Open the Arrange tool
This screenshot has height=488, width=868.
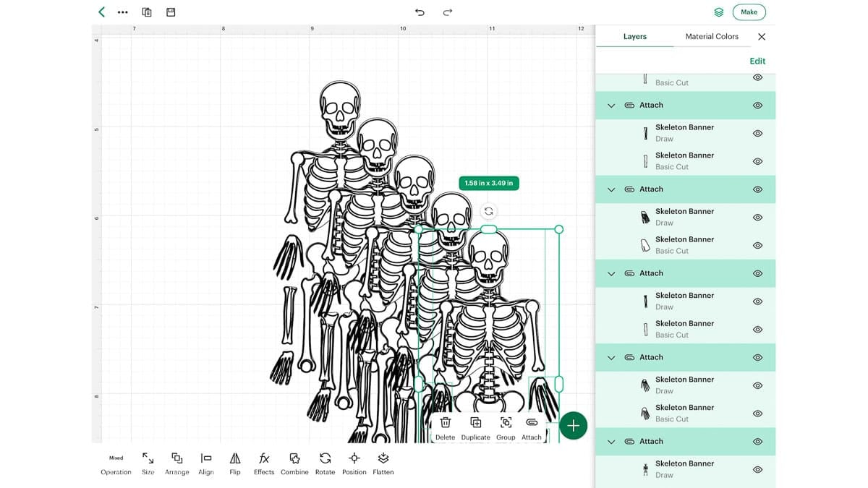(176, 464)
